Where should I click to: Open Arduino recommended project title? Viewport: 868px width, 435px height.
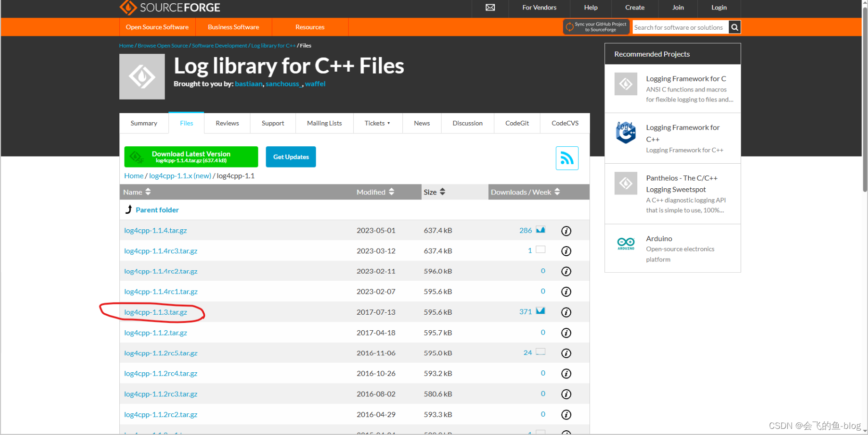(659, 239)
